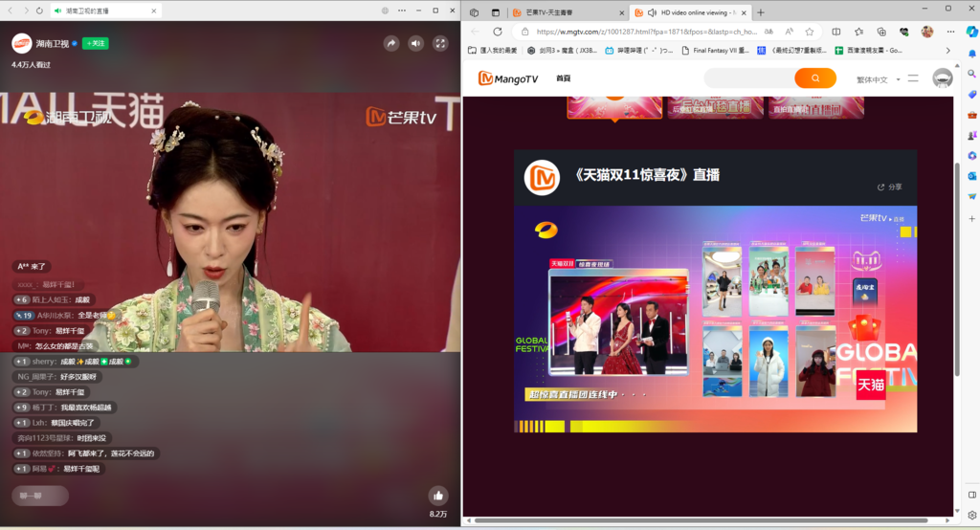Open Copilot in the Edge sidebar
Screen dimensions: 980x530
pos(972,32)
